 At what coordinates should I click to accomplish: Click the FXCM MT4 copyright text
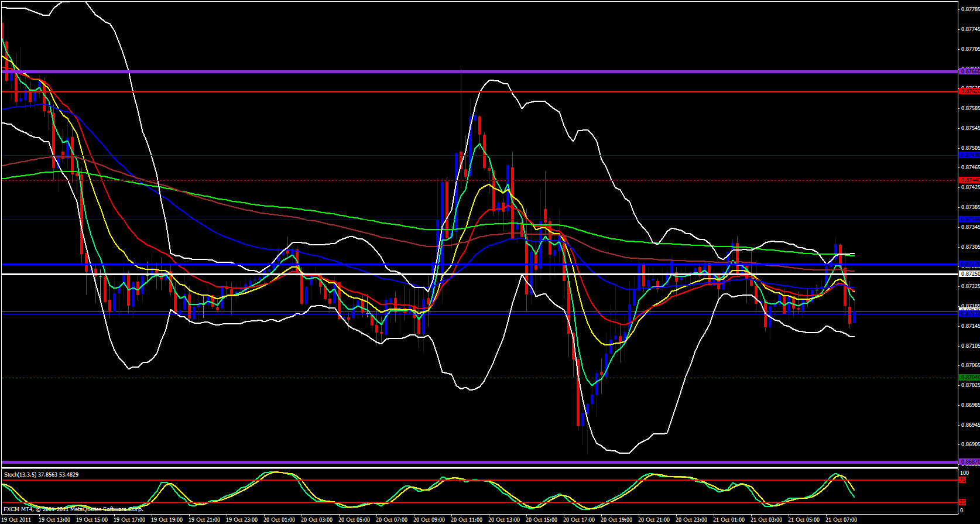73,509
